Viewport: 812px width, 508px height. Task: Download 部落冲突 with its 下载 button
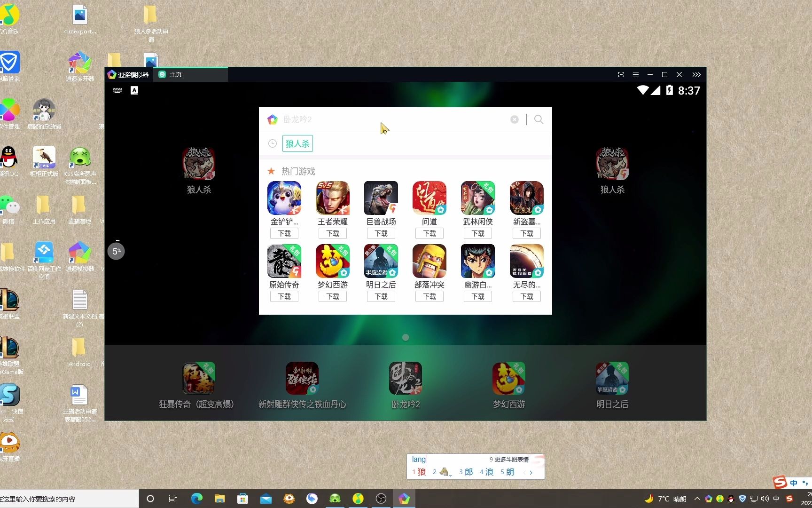tap(429, 296)
